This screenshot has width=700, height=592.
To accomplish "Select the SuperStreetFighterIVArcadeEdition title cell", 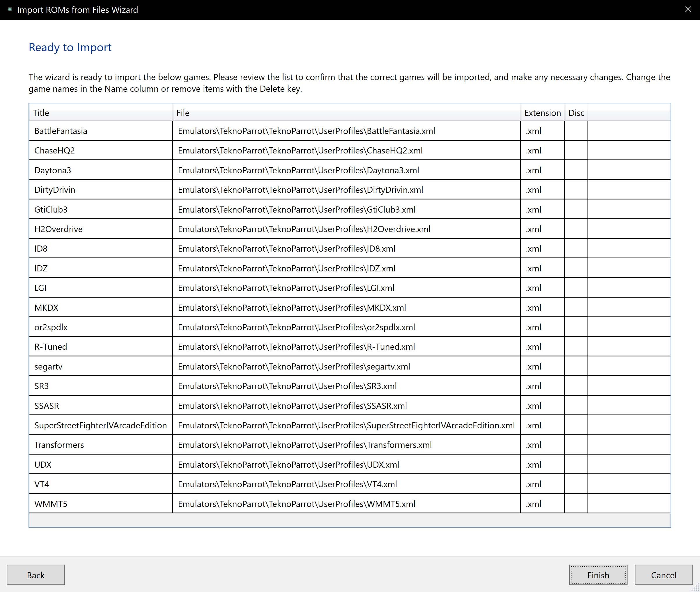I will (x=101, y=425).
